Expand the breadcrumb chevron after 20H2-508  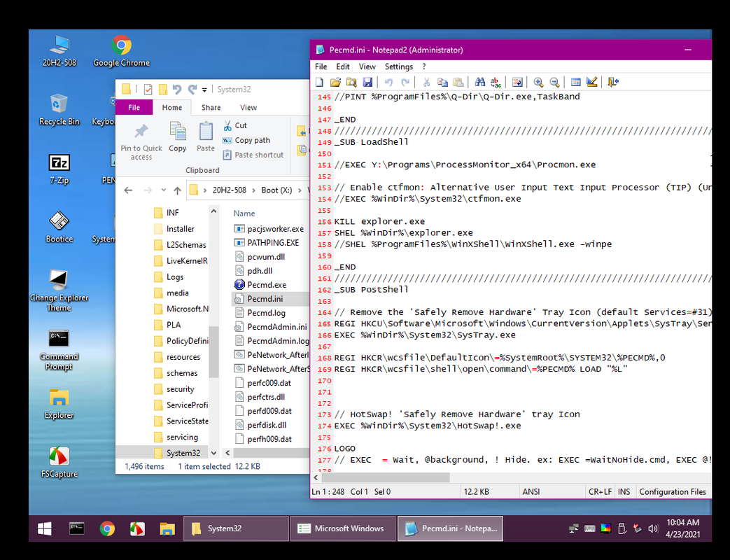pyautogui.click(x=254, y=190)
